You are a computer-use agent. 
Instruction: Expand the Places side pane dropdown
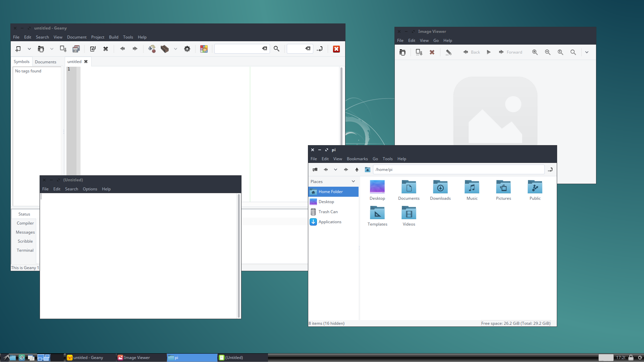coord(353,181)
